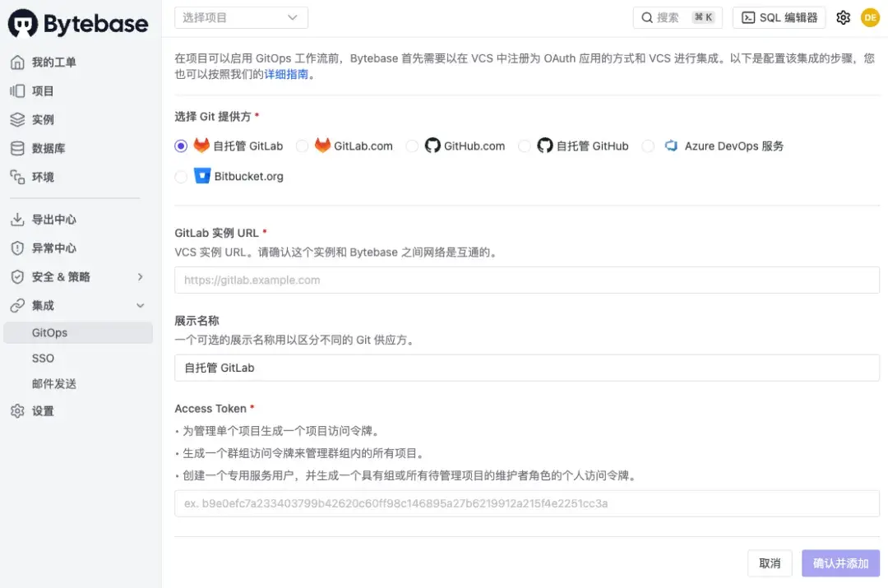Collapse the 集成 section chevron
This screenshot has width=888, height=588.
(140, 306)
